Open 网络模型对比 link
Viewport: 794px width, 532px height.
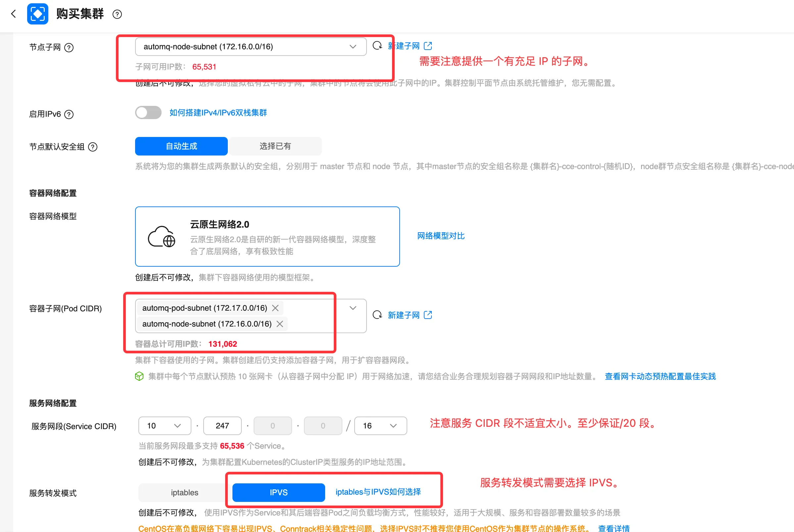point(441,236)
